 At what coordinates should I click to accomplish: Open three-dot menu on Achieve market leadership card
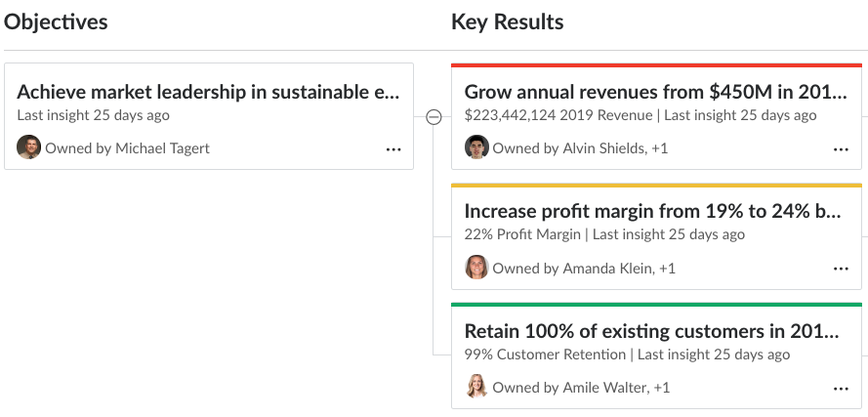pos(393,149)
